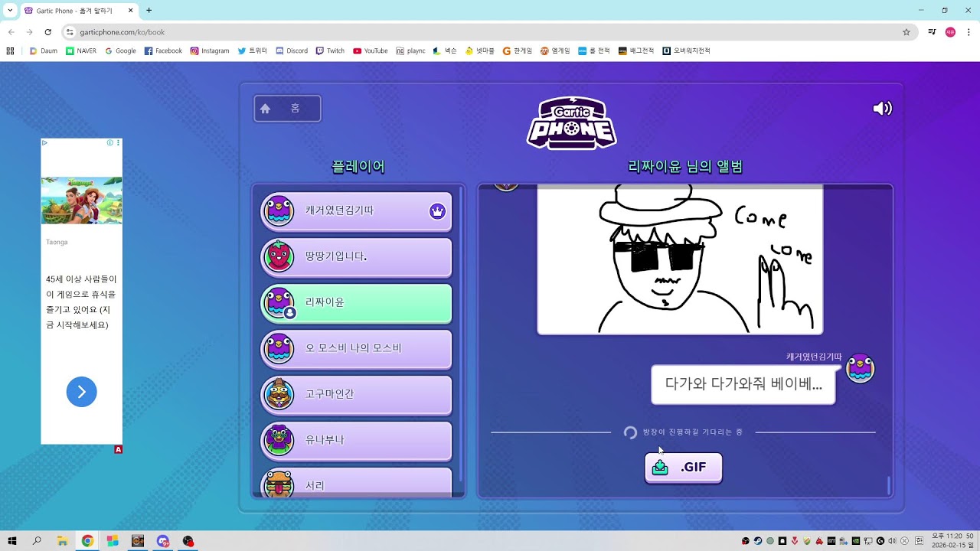Select player 고구마인간 in the player list

(356, 395)
